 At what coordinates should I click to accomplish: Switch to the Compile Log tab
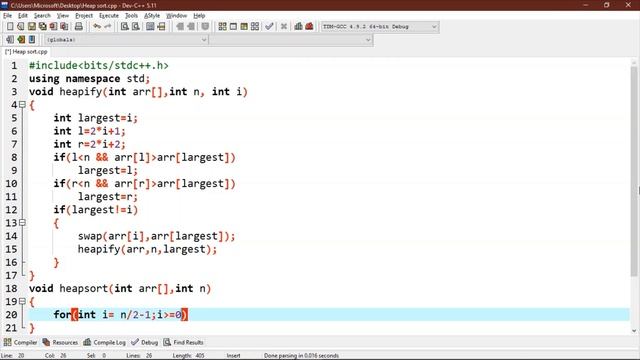click(x=104, y=342)
